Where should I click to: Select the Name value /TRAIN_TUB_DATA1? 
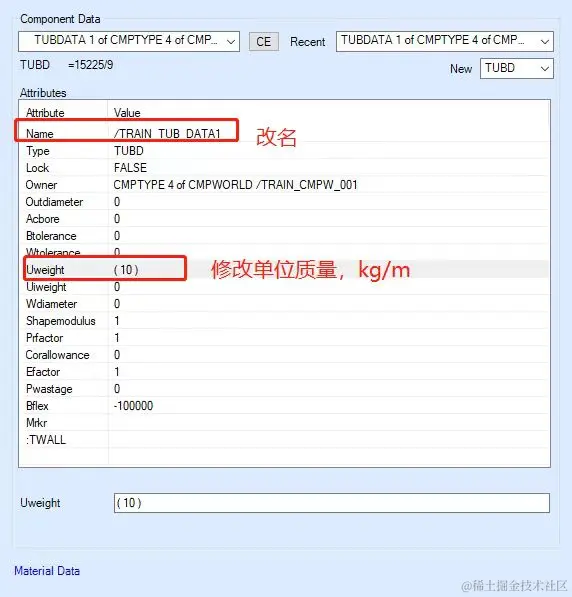tap(167, 134)
